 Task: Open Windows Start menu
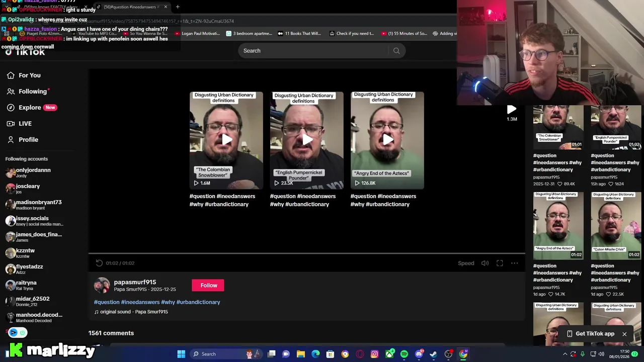(181, 354)
